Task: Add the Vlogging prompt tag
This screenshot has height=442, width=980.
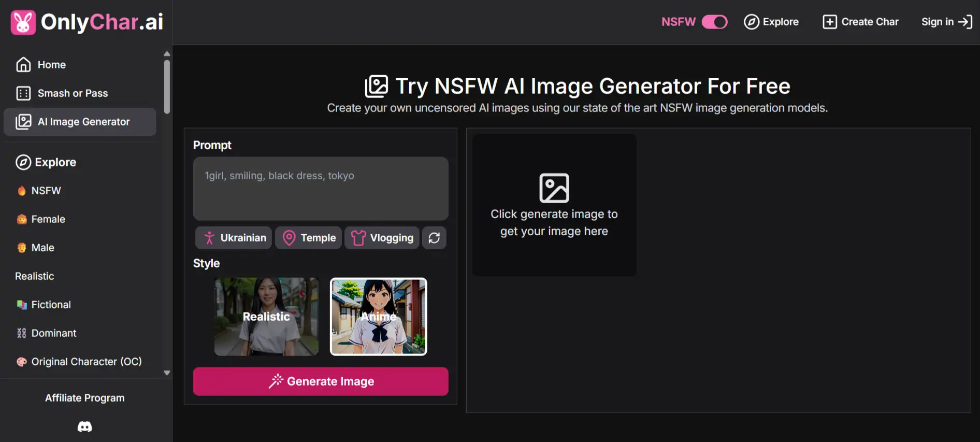Action: pyautogui.click(x=382, y=238)
